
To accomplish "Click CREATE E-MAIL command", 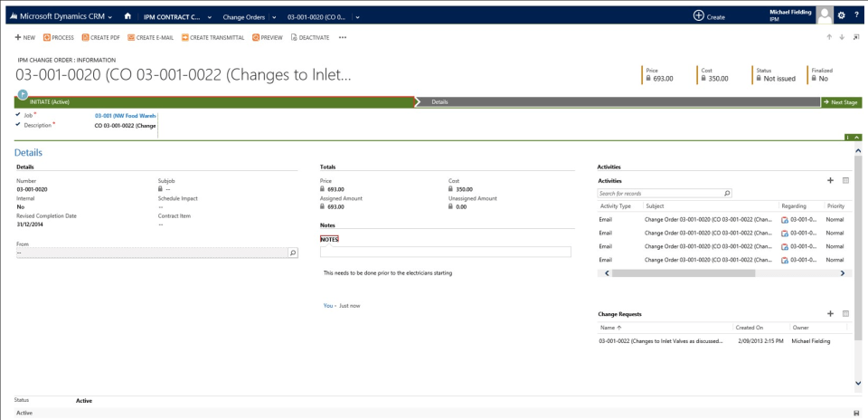I will tap(151, 38).
